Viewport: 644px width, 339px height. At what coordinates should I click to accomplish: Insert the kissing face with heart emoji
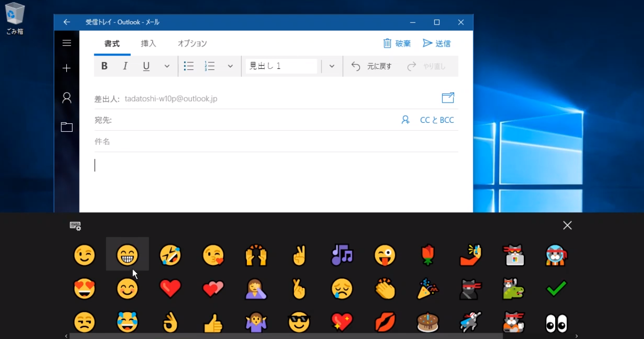coord(213,255)
